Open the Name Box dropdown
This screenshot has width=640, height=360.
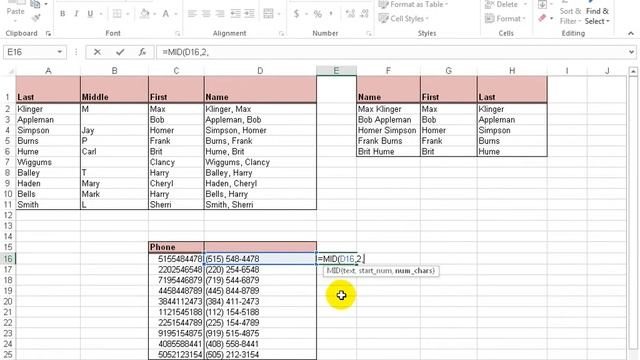click(60, 52)
